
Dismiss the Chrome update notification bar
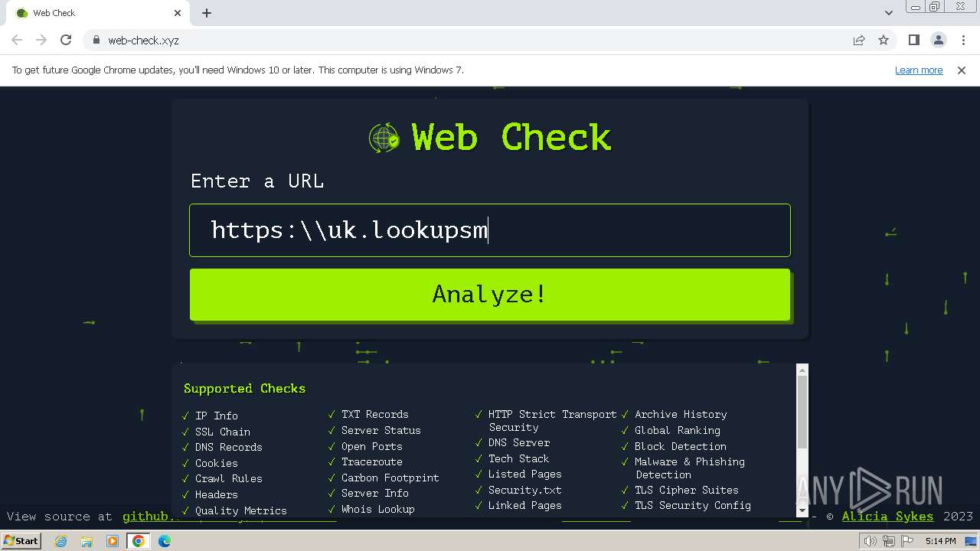click(962, 70)
